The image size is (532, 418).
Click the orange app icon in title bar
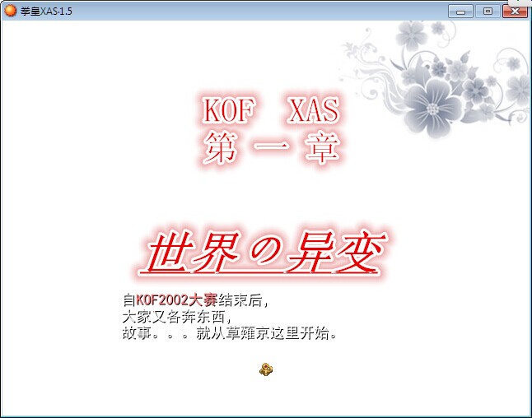pyautogui.click(x=10, y=11)
